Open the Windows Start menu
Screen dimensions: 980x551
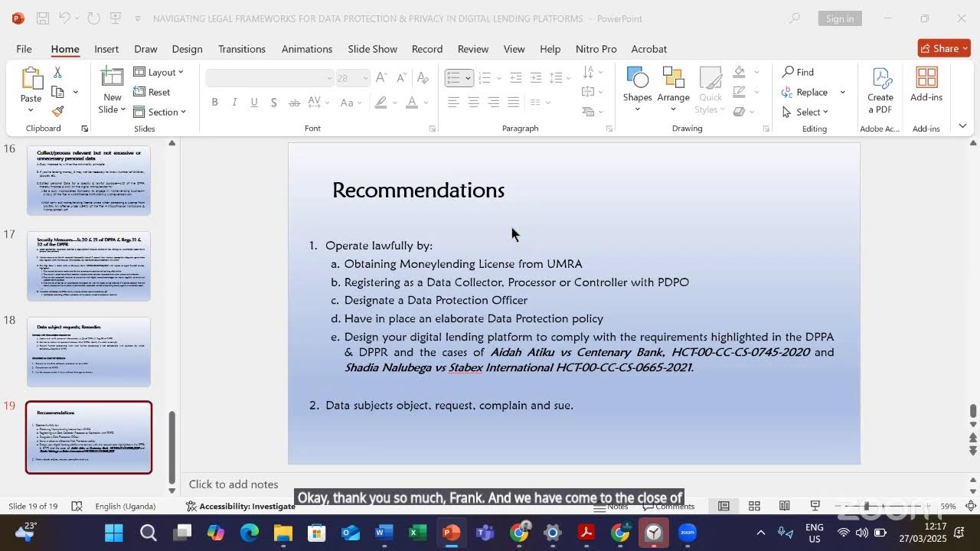click(x=114, y=533)
